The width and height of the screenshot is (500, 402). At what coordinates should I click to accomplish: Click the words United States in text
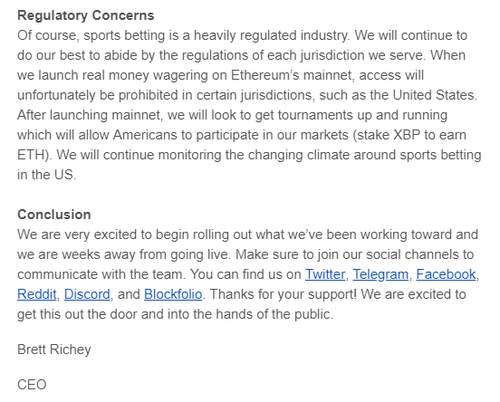tap(433, 95)
